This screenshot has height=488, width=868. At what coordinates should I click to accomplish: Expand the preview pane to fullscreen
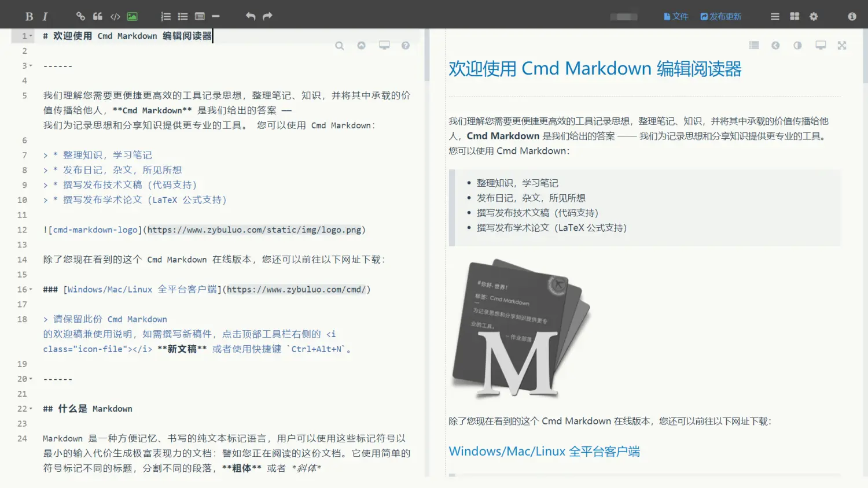pyautogui.click(x=842, y=45)
